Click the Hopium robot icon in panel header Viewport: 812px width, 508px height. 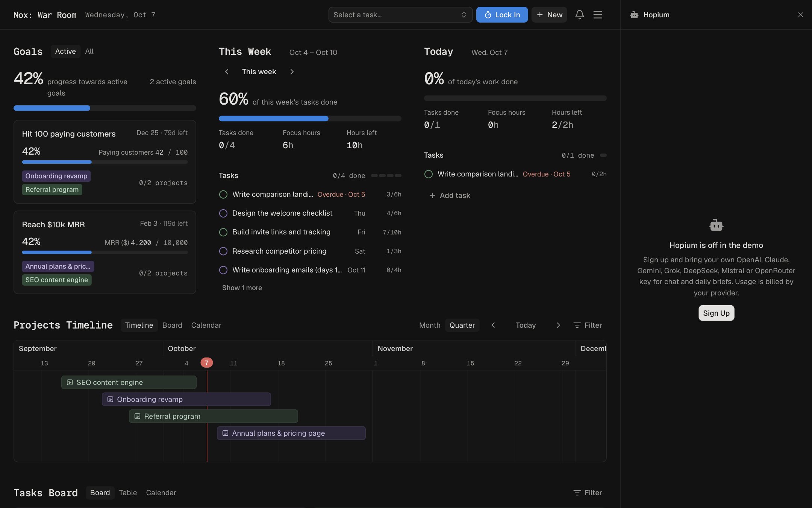click(x=634, y=15)
